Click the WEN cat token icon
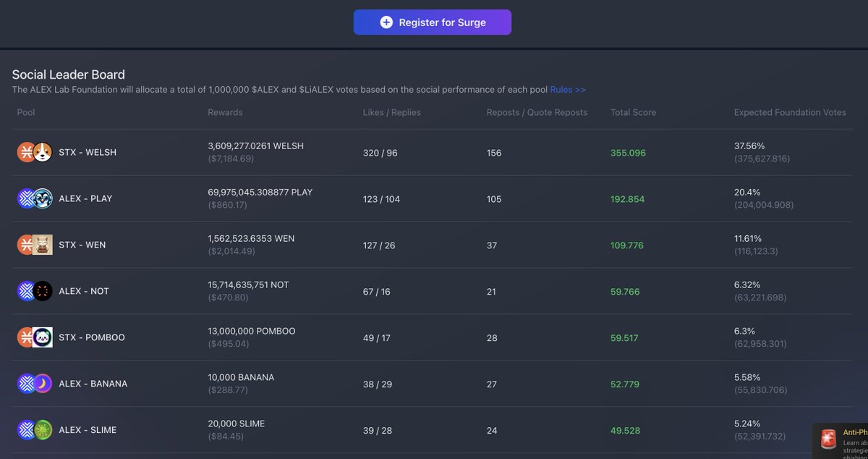Screen dimensions: 868x459 pyautogui.click(x=43, y=245)
